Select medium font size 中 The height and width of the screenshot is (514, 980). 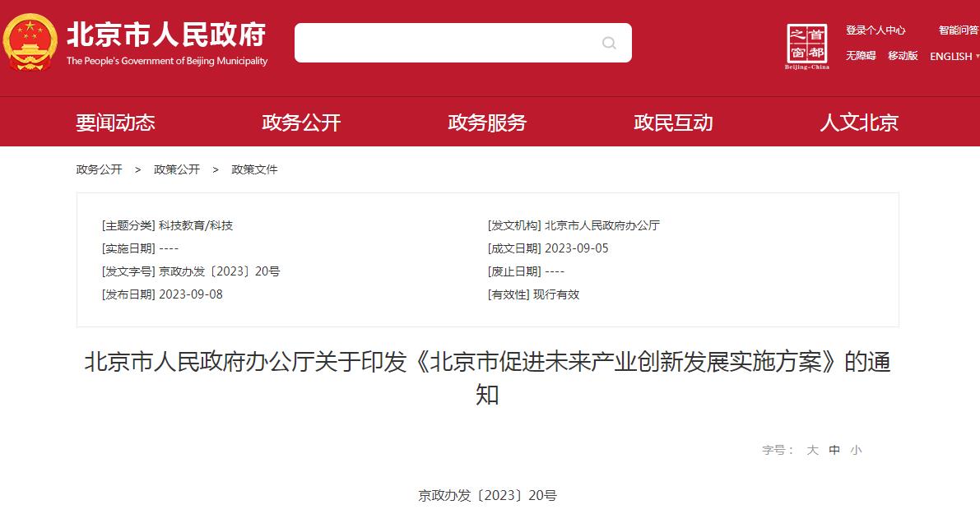pyautogui.click(x=834, y=450)
